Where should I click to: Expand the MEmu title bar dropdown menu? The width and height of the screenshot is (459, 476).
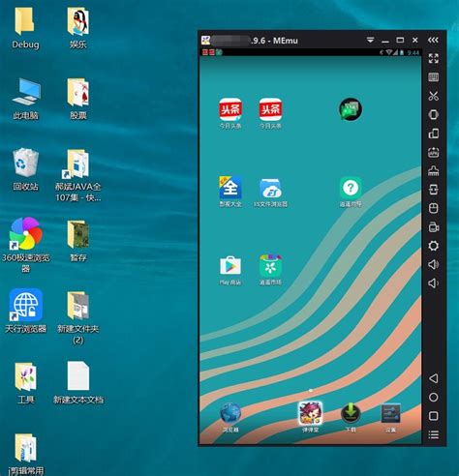coord(370,40)
